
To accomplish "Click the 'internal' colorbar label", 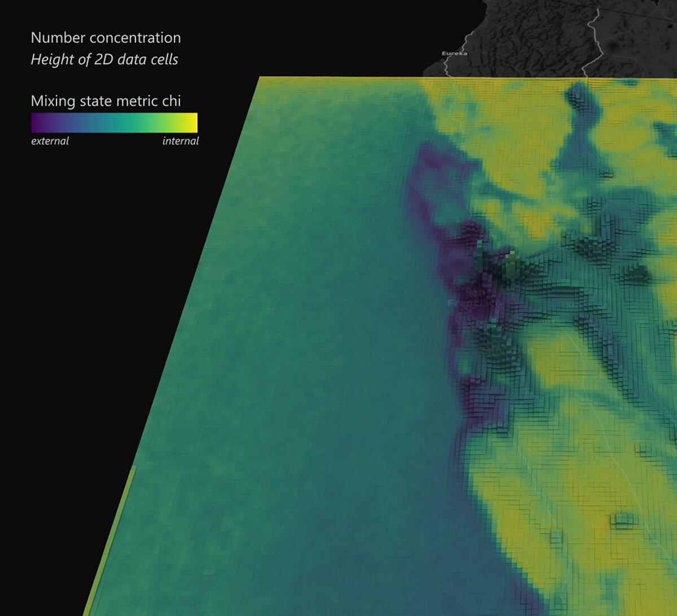I will tap(181, 142).
